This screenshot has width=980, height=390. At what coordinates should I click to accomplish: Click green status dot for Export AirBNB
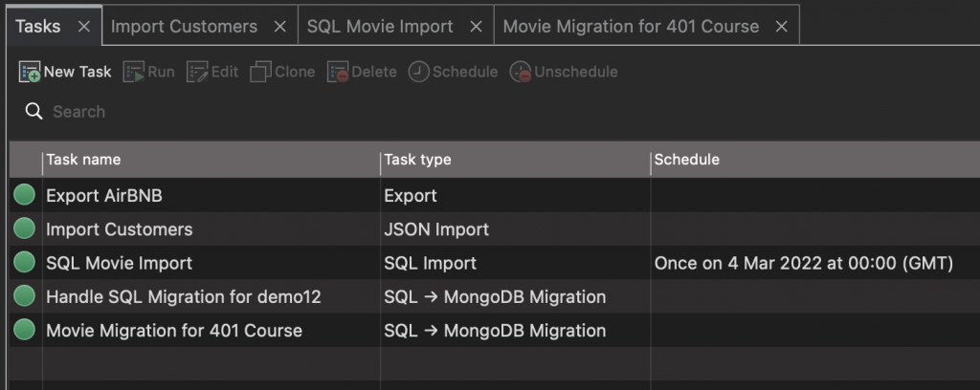coord(24,195)
